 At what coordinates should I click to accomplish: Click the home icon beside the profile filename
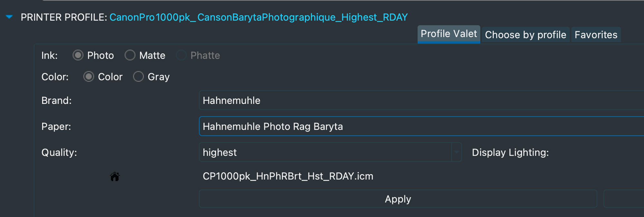coord(115,176)
